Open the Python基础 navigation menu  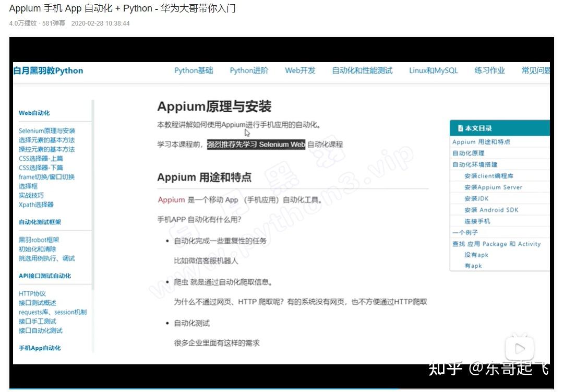194,70
